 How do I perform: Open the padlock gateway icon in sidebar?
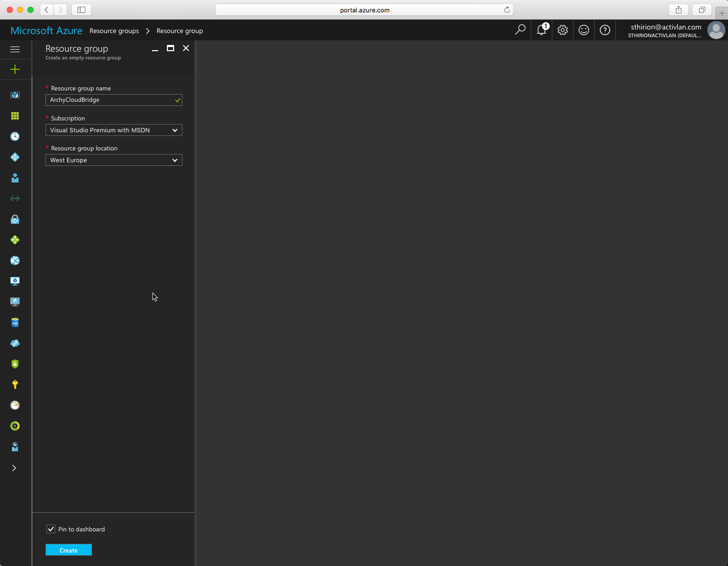(15, 219)
